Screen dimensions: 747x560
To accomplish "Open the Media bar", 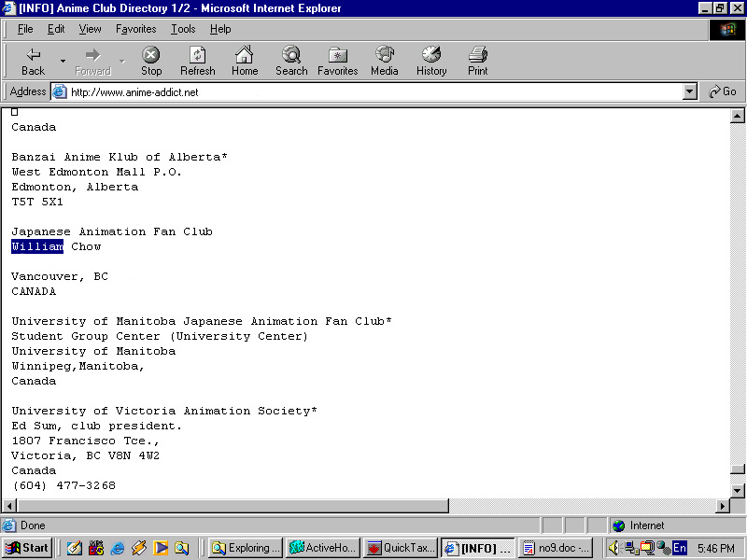I will tap(385, 62).
